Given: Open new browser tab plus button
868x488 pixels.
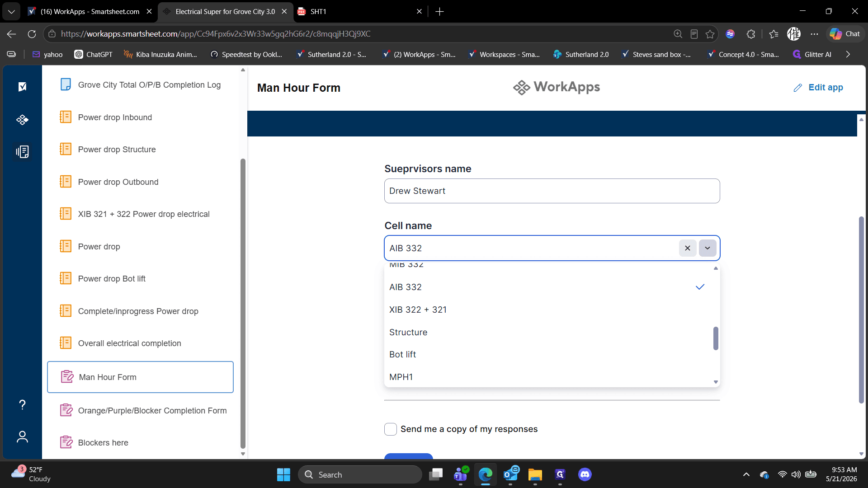Looking at the screenshot, I should (439, 12).
